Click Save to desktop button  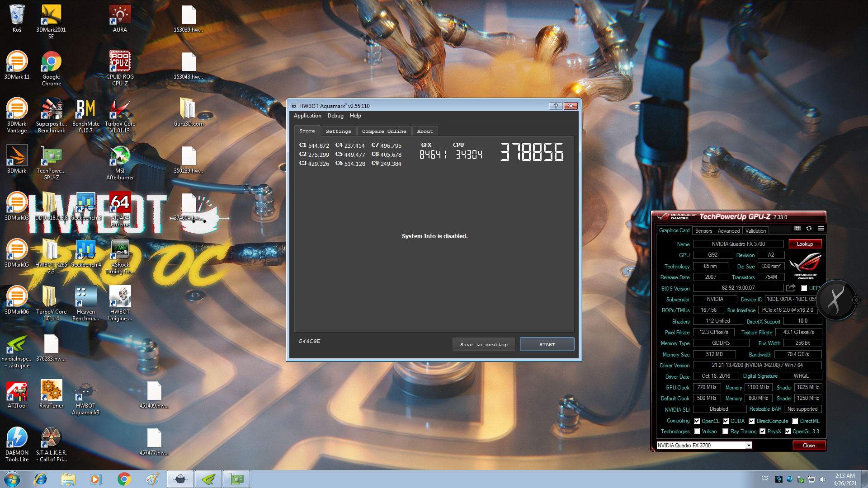[x=484, y=344]
